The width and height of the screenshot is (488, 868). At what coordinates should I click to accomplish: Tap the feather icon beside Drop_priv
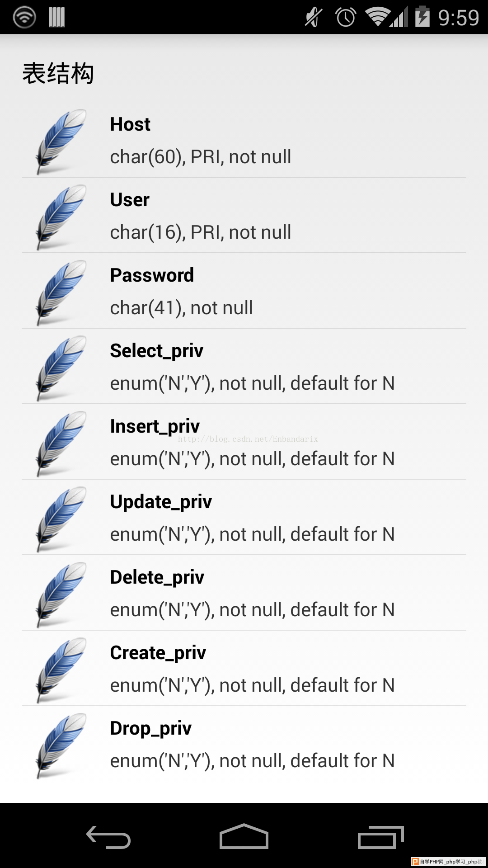61,745
